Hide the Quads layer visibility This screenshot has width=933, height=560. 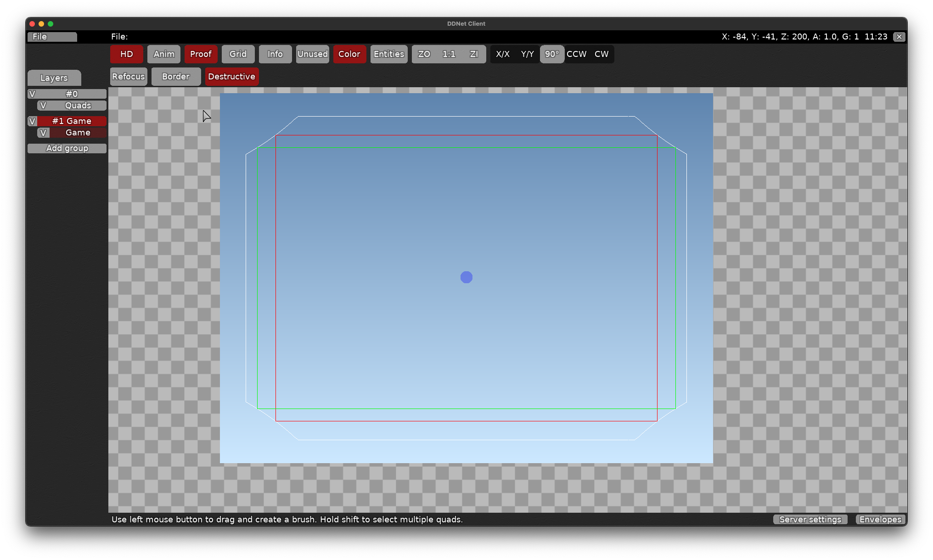click(43, 106)
